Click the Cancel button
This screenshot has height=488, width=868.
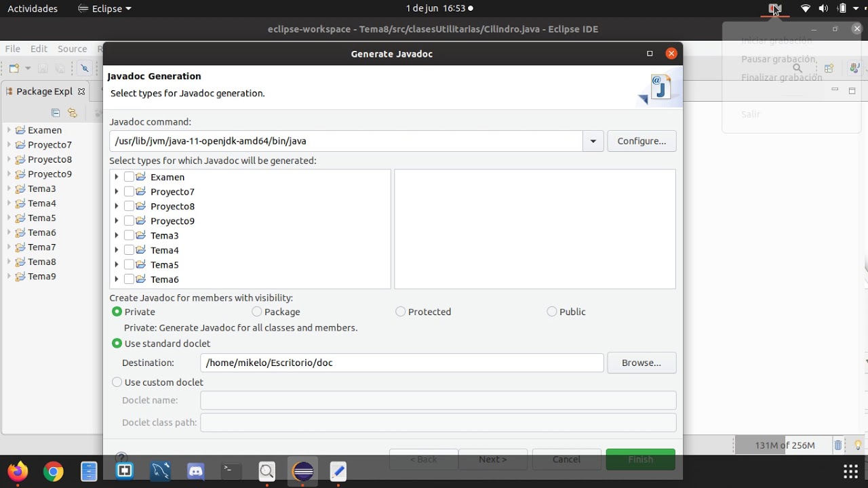(x=566, y=459)
